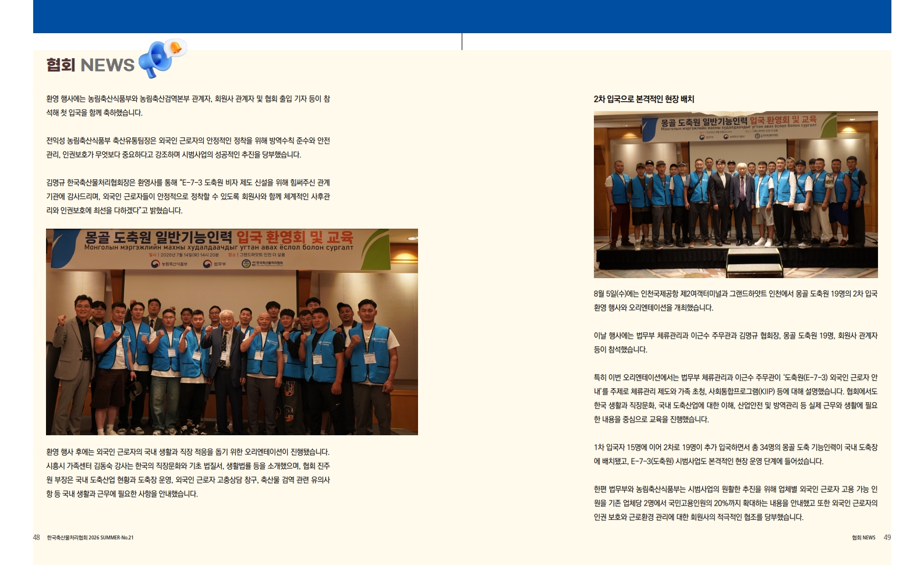Viewport: 924px width, 565px height.
Task: Click the paragraph starting with 1차 입국자 15명에 이어
Action: click(x=735, y=454)
